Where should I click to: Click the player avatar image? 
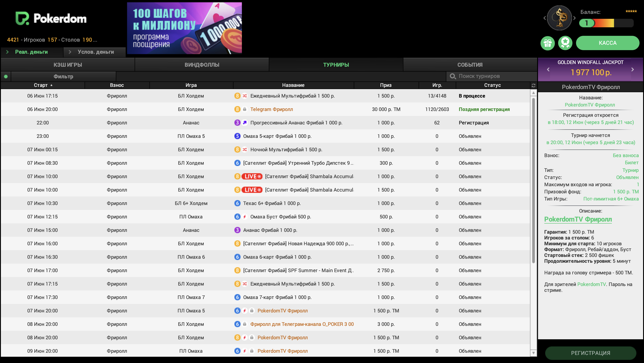(x=559, y=18)
